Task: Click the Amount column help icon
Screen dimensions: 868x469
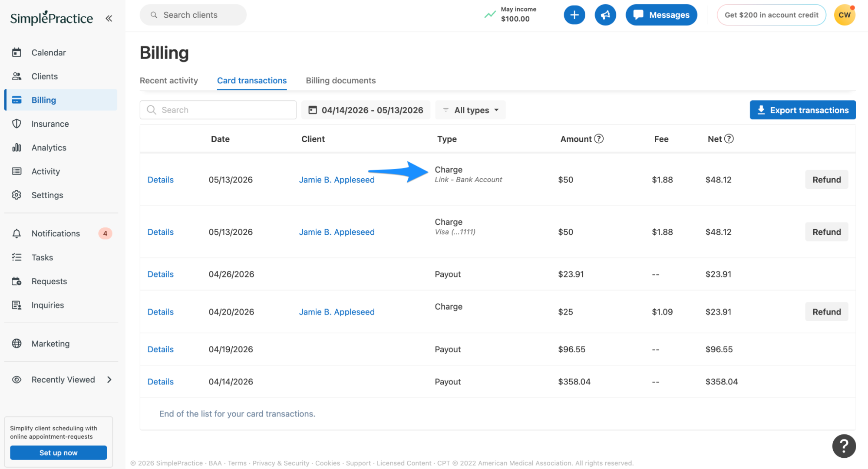Action: (599, 138)
